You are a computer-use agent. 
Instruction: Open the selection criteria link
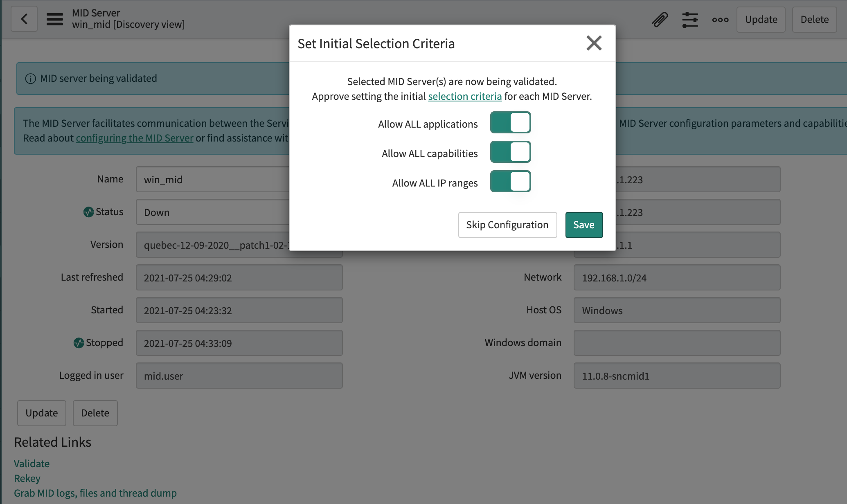coord(465,96)
